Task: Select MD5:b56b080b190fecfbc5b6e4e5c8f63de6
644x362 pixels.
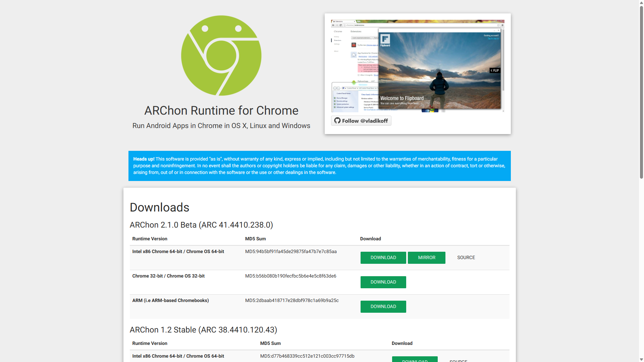Action: [x=291, y=276]
